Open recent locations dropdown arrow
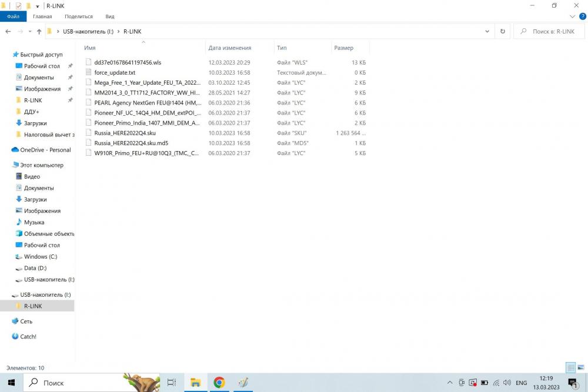588x392 pixels. coord(30,32)
